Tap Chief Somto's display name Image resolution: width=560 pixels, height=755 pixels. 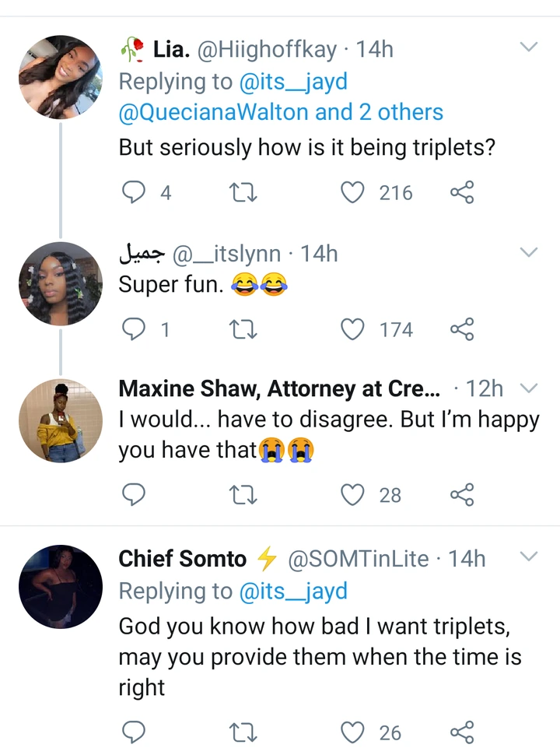click(x=182, y=558)
